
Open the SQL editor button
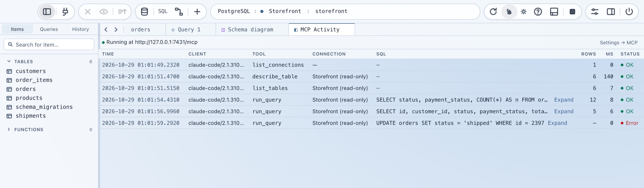pyautogui.click(x=163, y=11)
